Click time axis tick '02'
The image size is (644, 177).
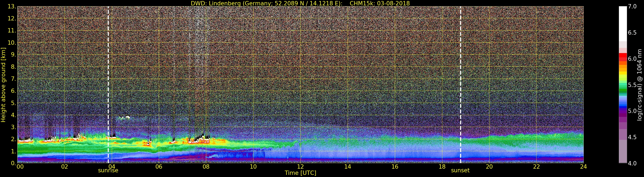click(x=65, y=166)
